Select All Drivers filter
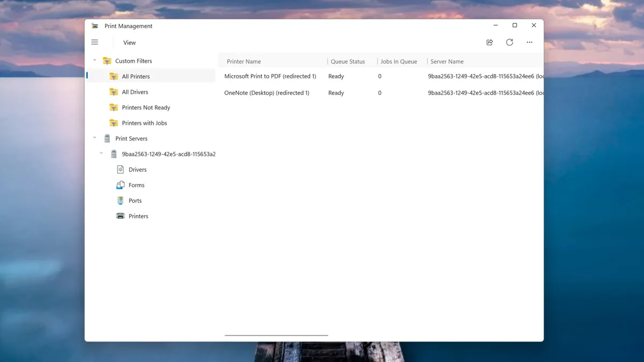Image resolution: width=644 pixels, height=362 pixels. [x=135, y=92]
